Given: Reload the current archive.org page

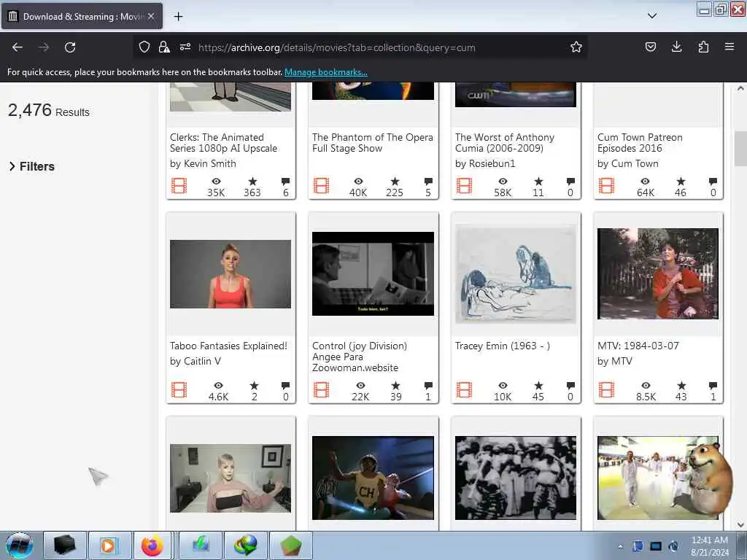Looking at the screenshot, I should (x=70, y=47).
